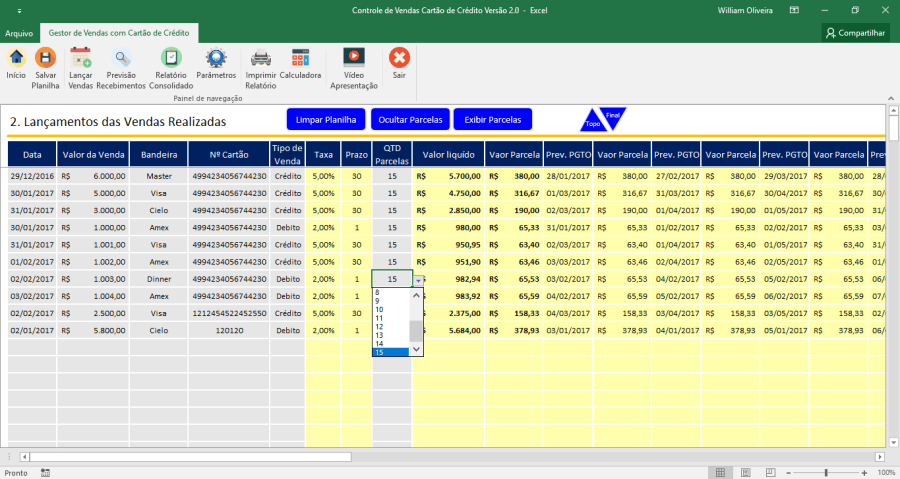Click zoom in plus button
900x479 pixels.
[x=864, y=473]
